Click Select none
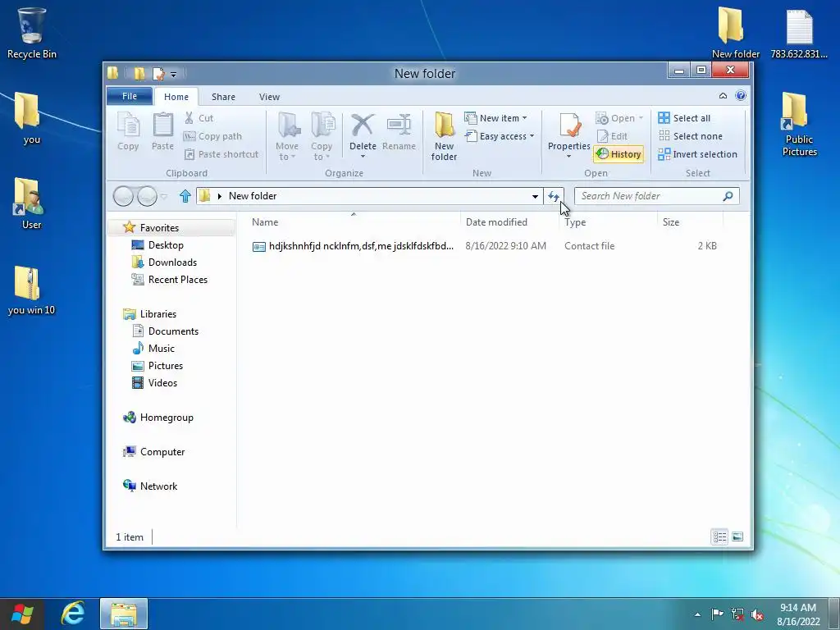Screen dimensions: 840x630 point(690,136)
